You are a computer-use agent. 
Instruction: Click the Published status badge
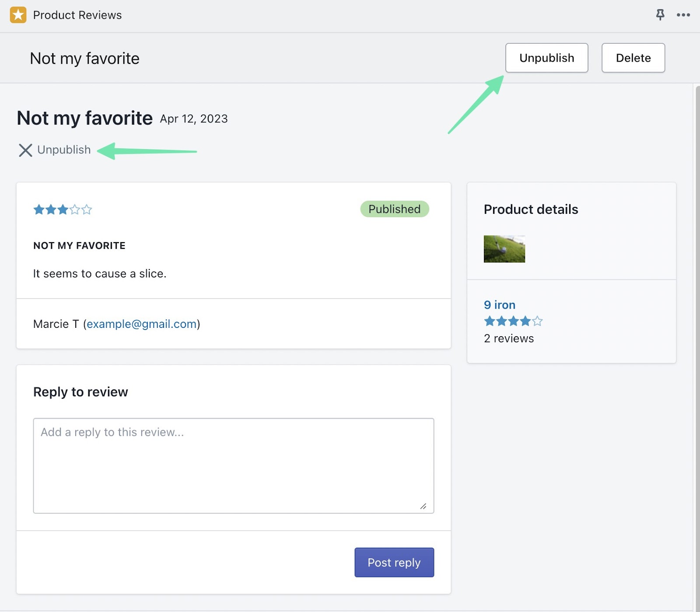[394, 209]
